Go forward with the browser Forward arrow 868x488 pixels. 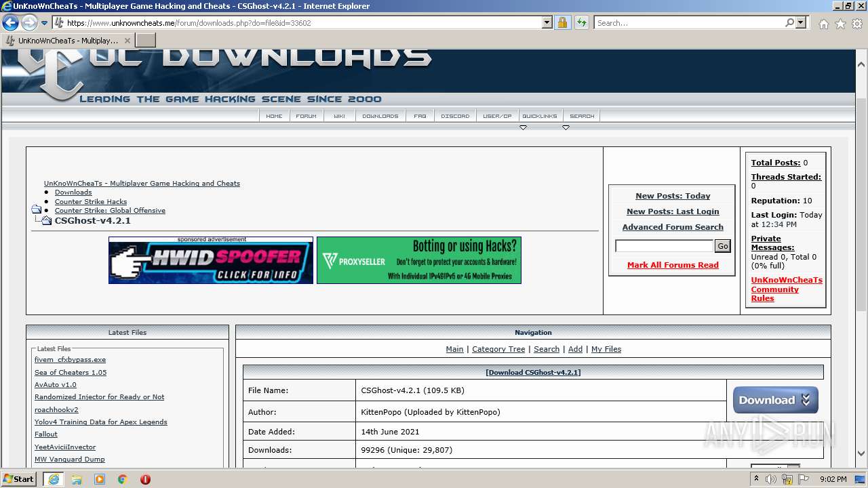[29, 22]
